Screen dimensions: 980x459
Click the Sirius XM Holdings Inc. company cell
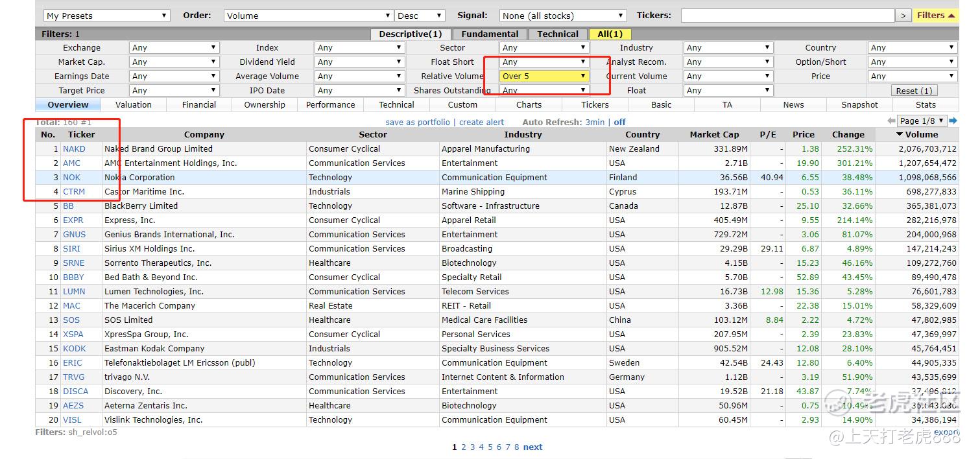click(204, 248)
